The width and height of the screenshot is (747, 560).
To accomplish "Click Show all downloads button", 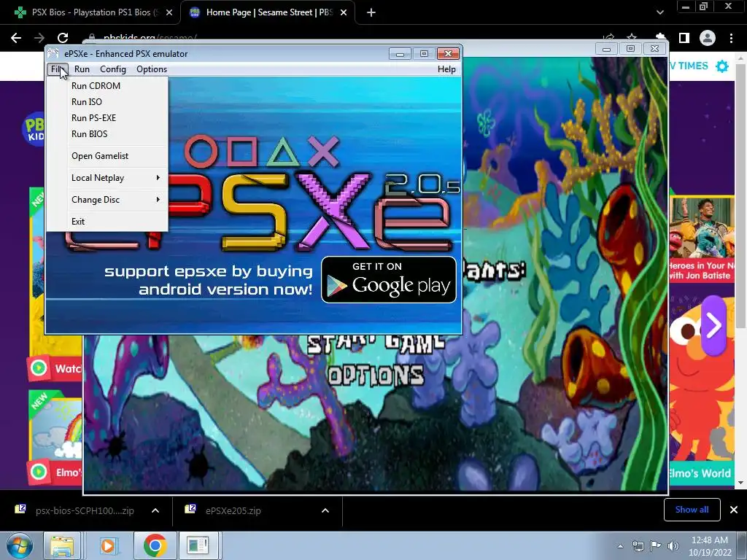I will tap(692, 510).
